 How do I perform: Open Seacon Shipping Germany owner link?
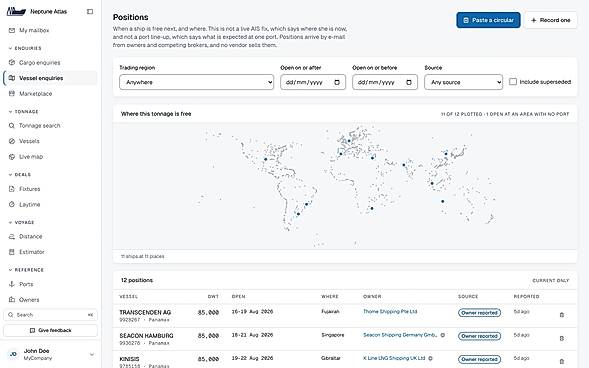tap(400, 335)
